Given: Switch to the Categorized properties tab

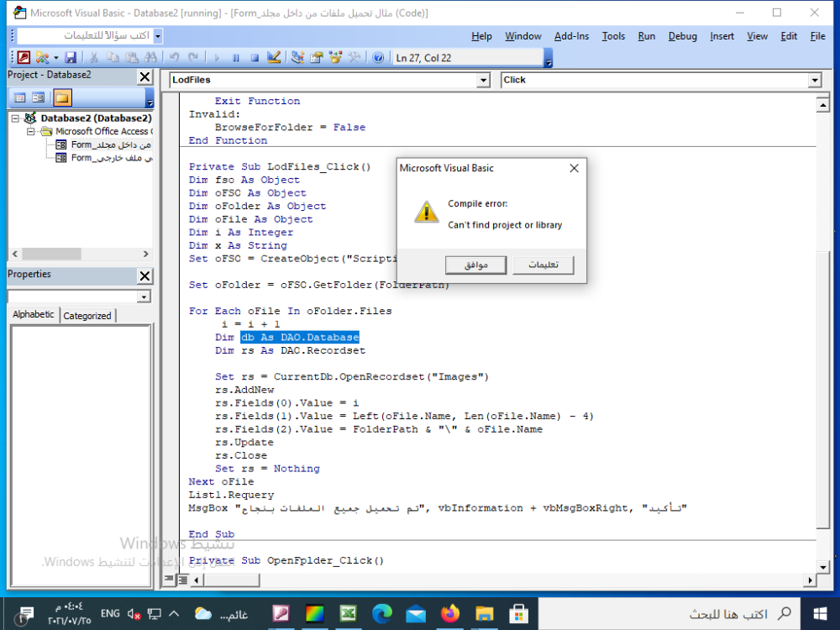Looking at the screenshot, I should pos(87,316).
